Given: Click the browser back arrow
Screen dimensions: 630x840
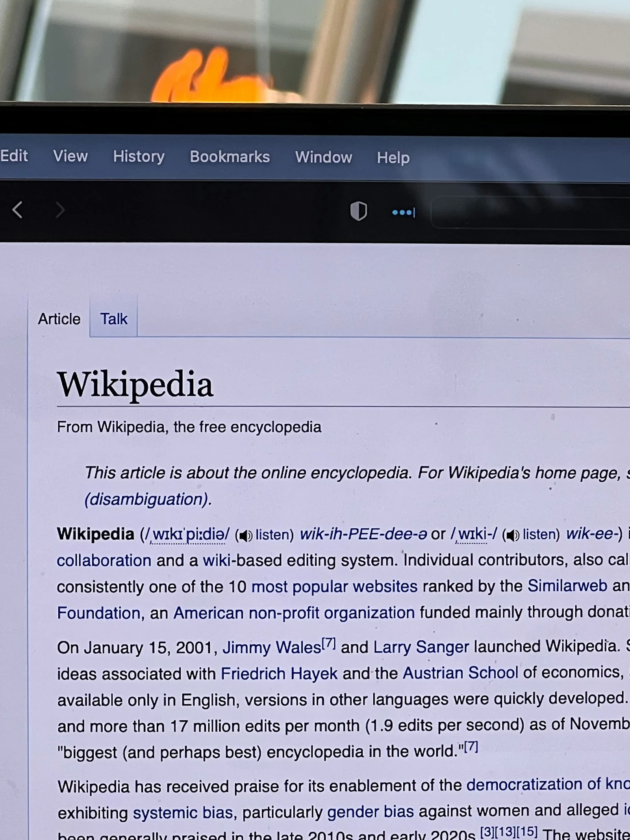Looking at the screenshot, I should pyautogui.click(x=17, y=209).
